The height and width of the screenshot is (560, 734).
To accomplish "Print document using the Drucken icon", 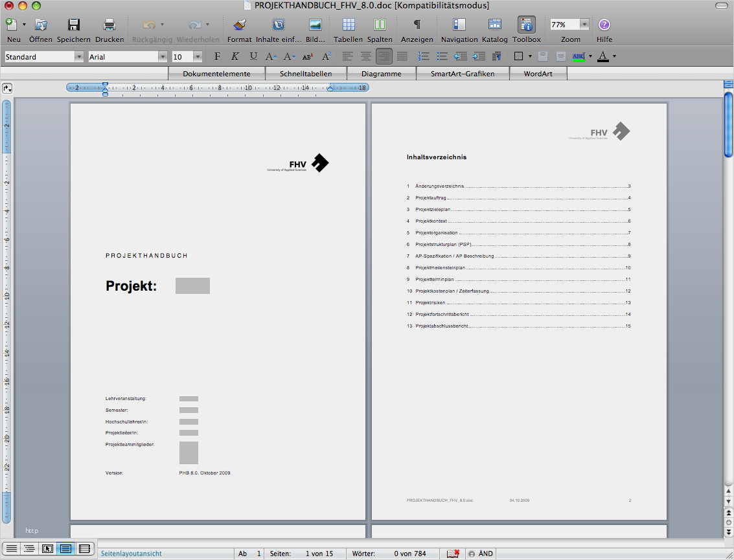I will click(109, 25).
